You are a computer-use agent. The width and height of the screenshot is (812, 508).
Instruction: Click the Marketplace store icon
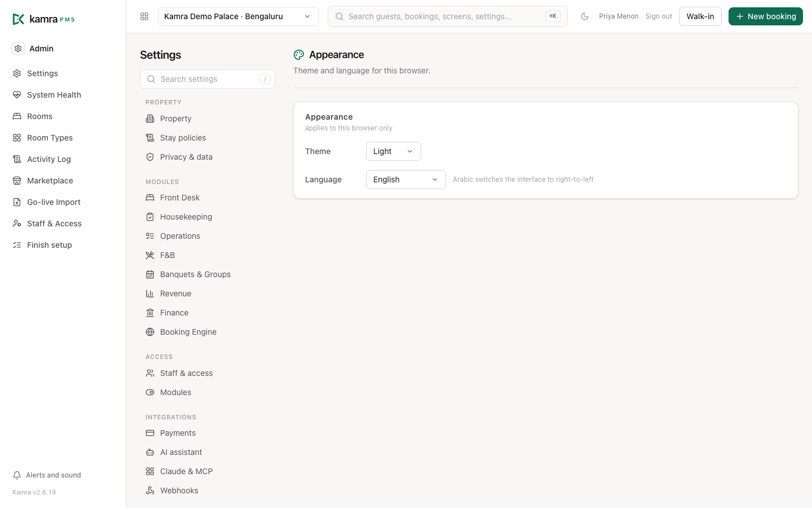pos(17,181)
